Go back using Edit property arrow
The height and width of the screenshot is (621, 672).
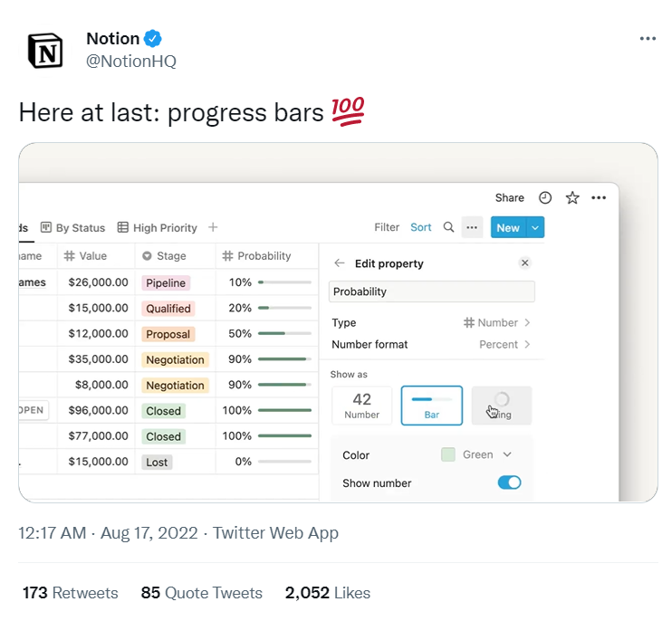(340, 263)
